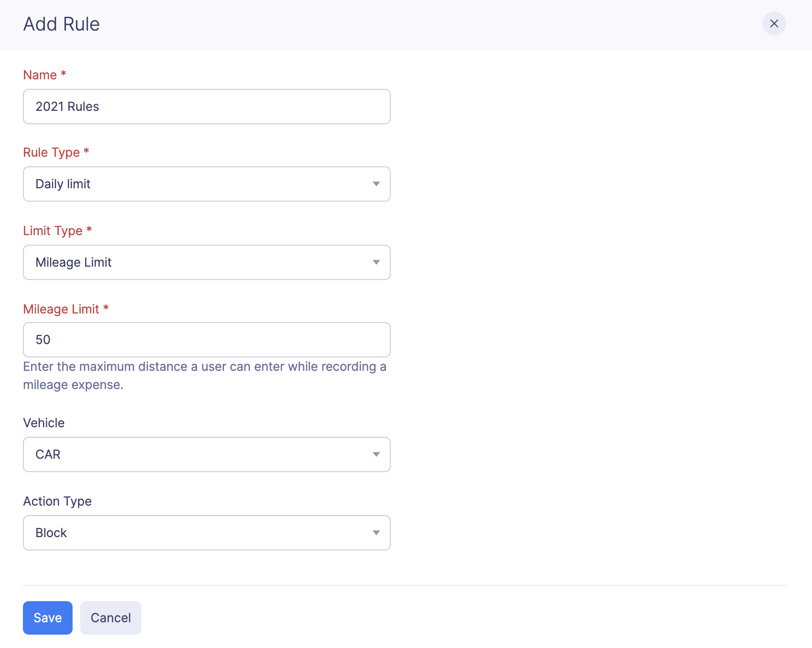This screenshot has width=812, height=648.
Task: Click the Limit Type dropdown arrow
Action: (376, 262)
